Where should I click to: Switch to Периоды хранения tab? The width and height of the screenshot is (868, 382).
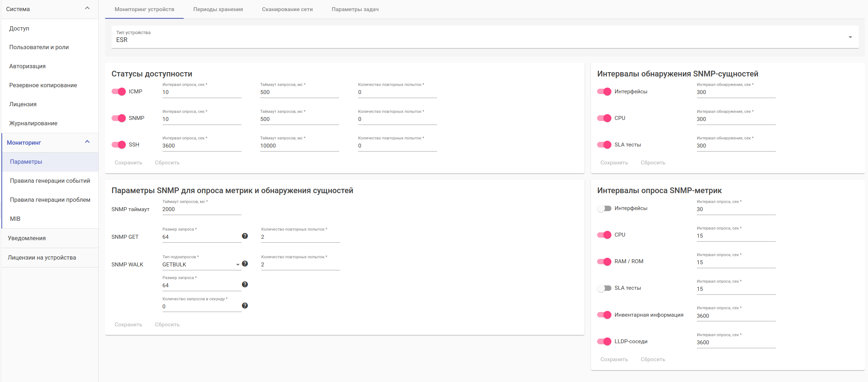[218, 9]
